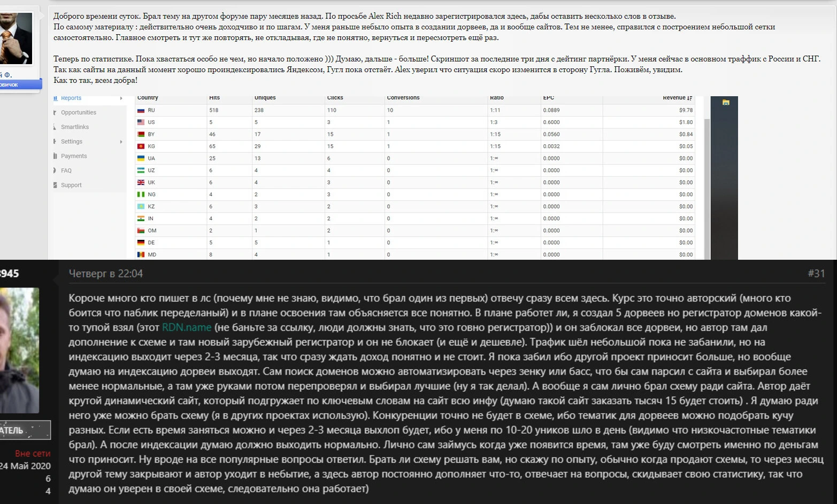The image size is (837, 504).
Task: Select the uniques value 238
Action: (259, 110)
